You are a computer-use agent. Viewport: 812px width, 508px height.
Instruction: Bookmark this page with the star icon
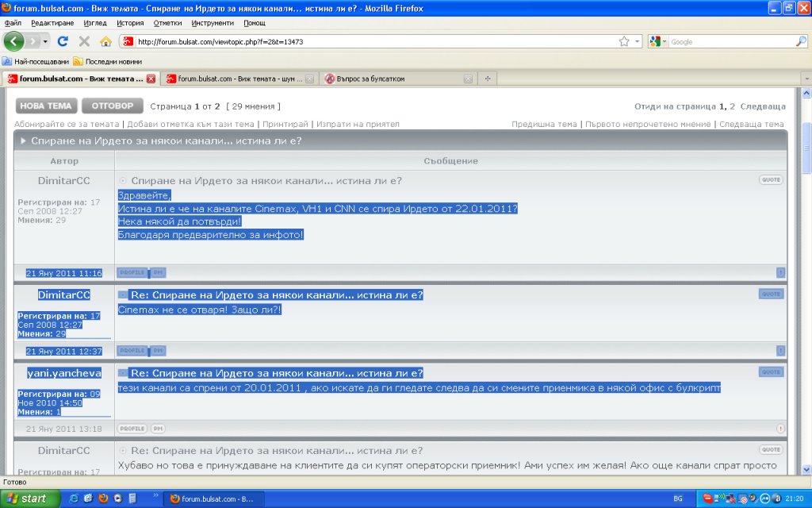tap(624, 41)
